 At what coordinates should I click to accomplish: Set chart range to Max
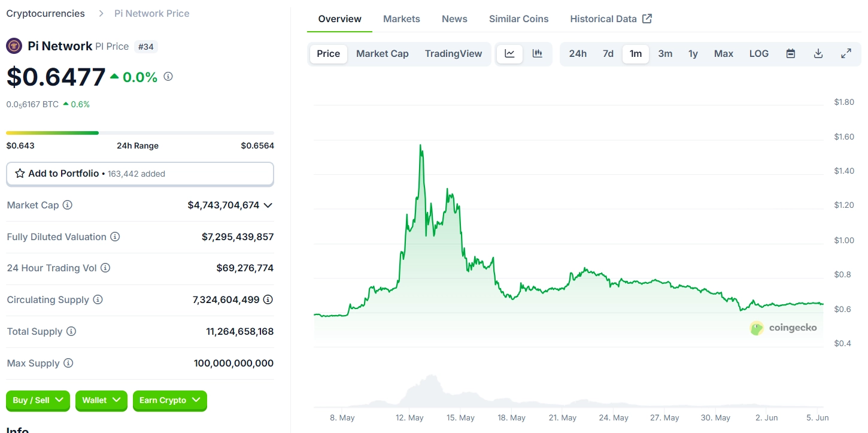tap(724, 53)
